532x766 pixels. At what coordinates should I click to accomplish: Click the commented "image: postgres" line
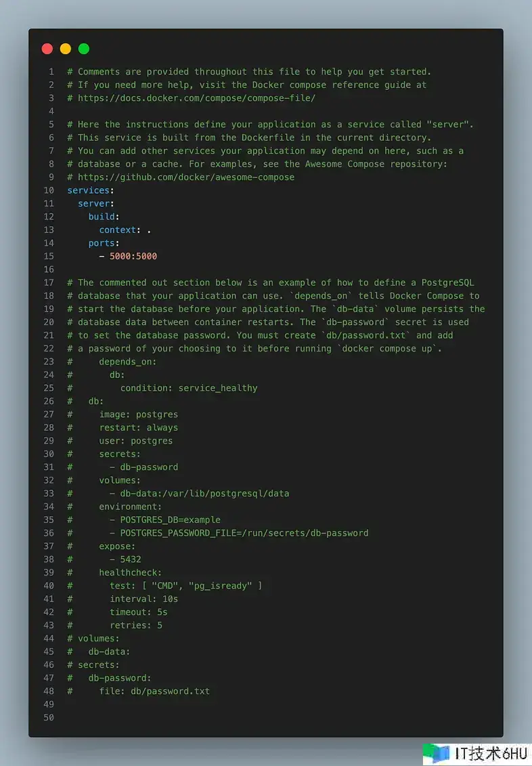pyautogui.click(x=139, y=414)
